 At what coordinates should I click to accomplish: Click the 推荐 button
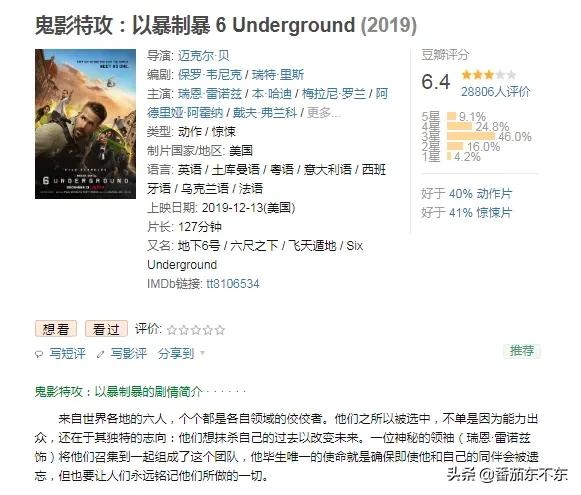(x=522, y=351)
